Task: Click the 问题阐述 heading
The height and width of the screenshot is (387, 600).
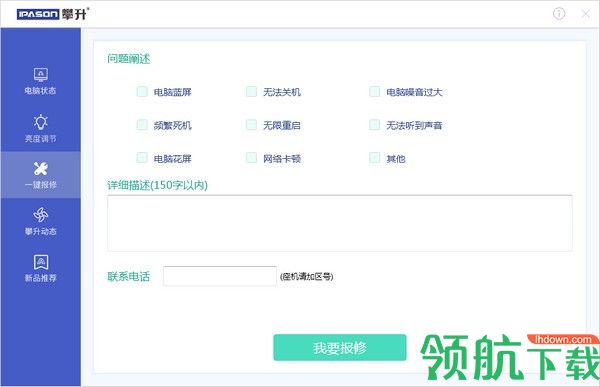Action: 129,59
